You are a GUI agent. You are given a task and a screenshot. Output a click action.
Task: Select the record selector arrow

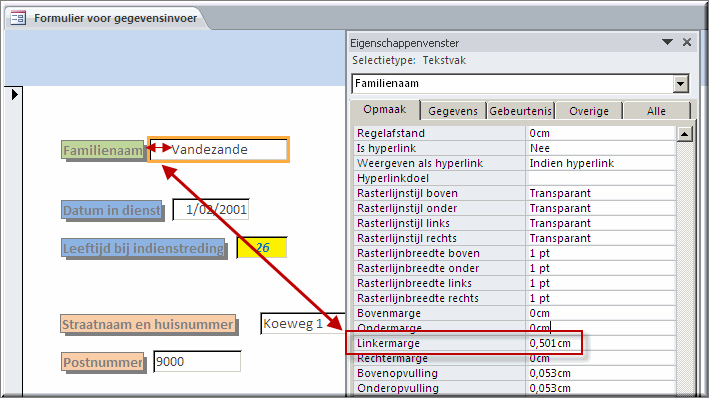coord(14,95)
